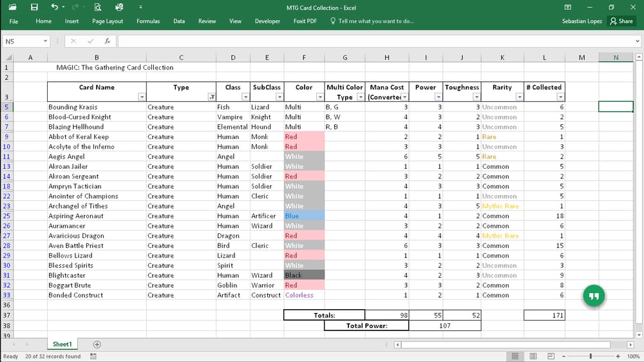This screenshot has height=362, width=644.
Task: Click the zoom slider handle
Action: pyautogui.click(x=591, y=356)
